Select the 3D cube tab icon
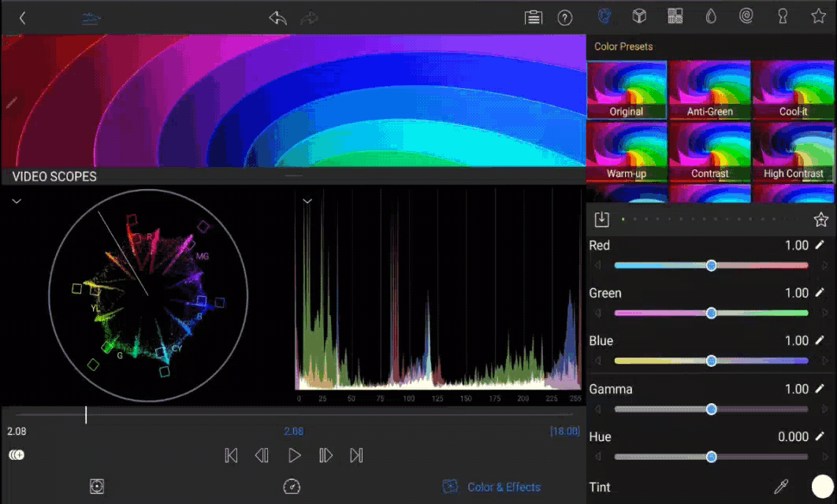 (x=639, y=17)
